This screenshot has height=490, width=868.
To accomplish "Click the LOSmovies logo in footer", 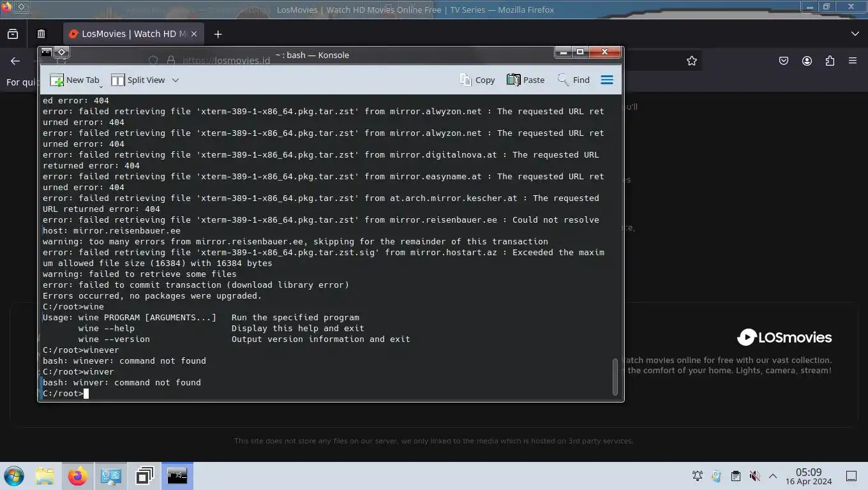I will 784,337.
